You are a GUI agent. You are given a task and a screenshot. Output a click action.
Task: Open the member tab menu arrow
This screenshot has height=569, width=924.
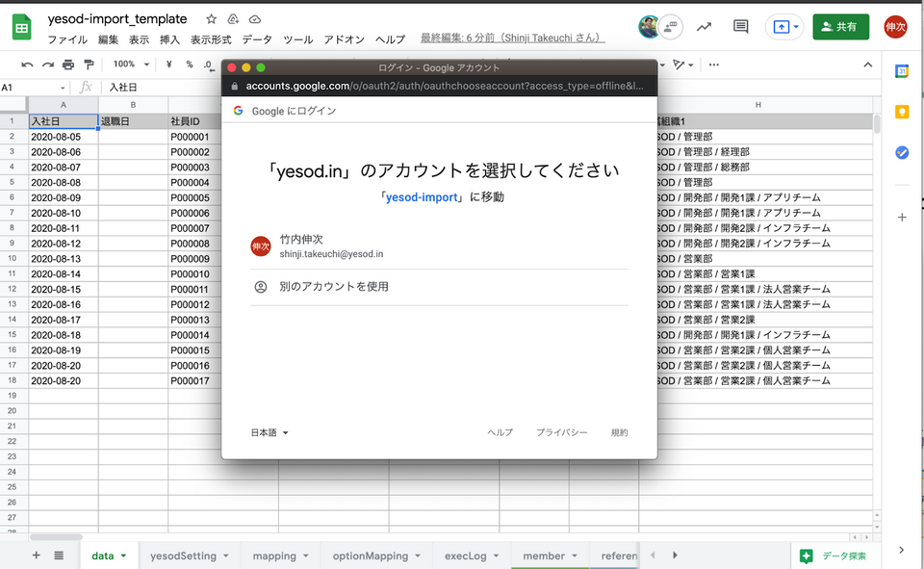point(574,556)
